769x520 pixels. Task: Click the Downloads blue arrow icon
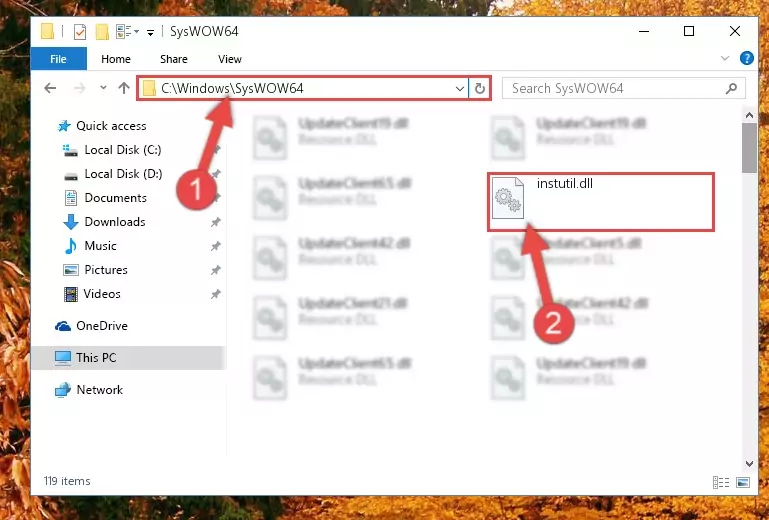(x=71, y=222)
